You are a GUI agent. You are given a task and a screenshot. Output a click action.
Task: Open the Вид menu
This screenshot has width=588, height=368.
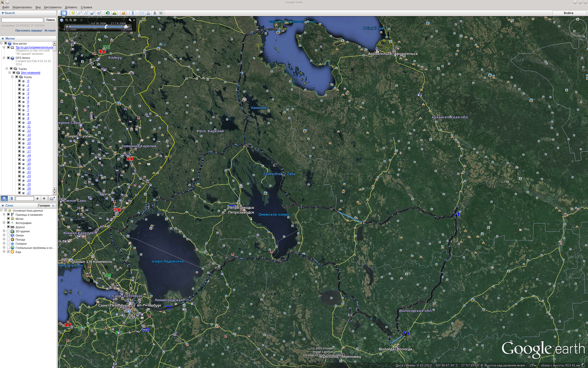(38, 7)
